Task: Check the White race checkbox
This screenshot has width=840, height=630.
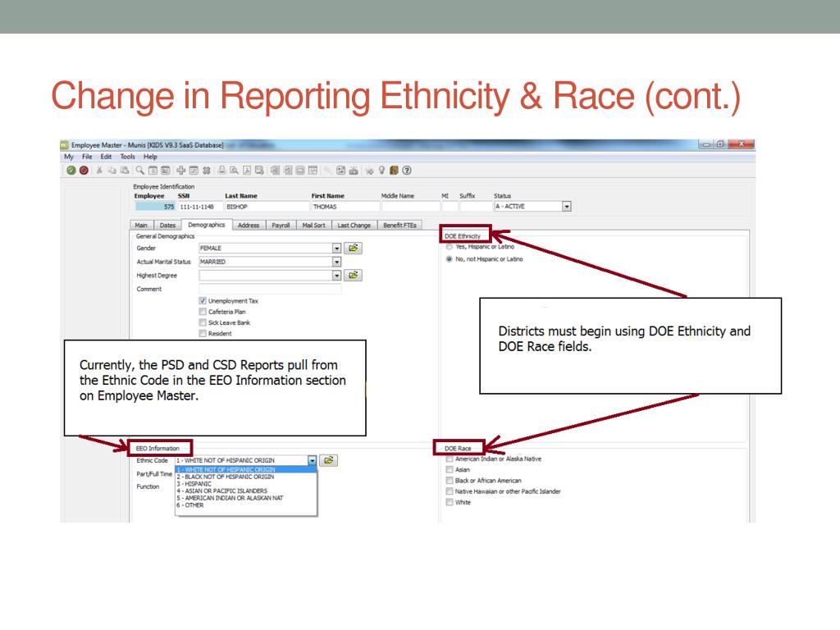Action: [450, 502]
